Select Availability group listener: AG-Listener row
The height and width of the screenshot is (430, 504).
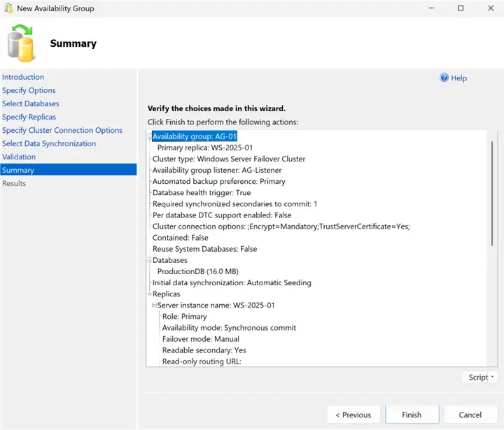[217, 170]
